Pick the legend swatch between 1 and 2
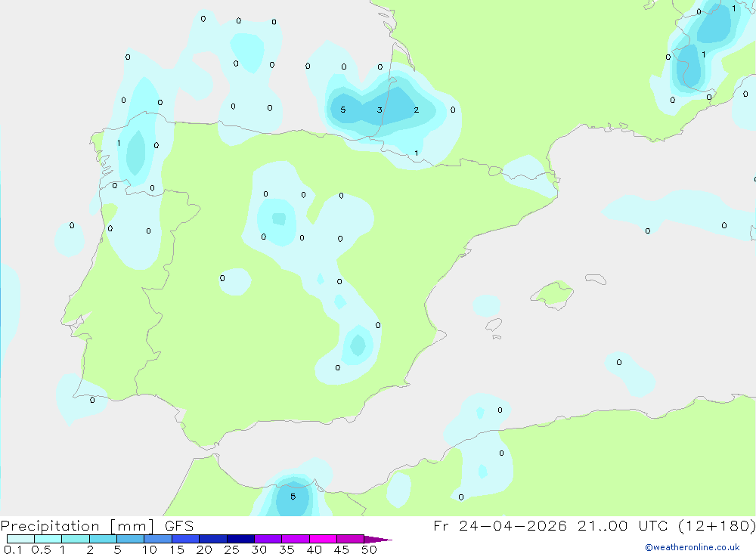This screenshot has height=554, width=756. tap(76, 539)
